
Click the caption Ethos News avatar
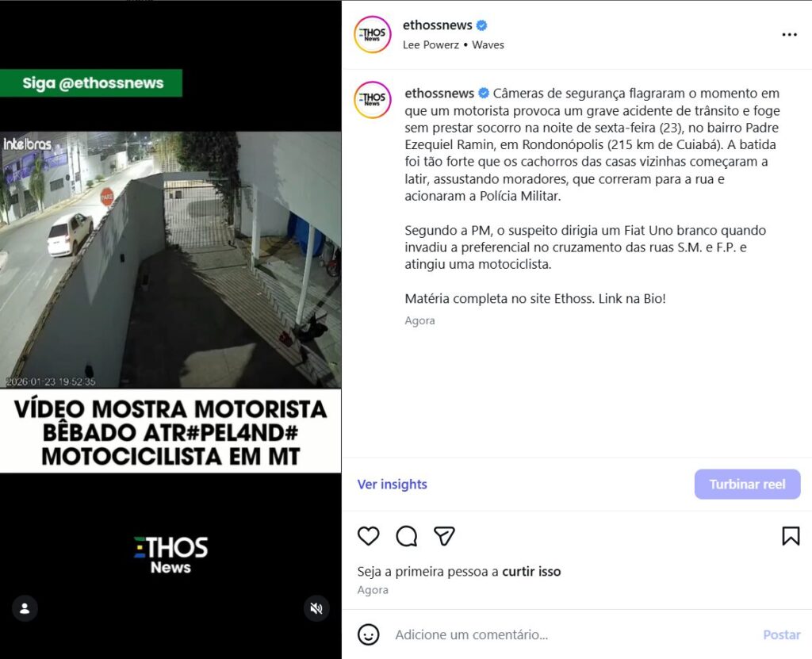tap(373, 99)
